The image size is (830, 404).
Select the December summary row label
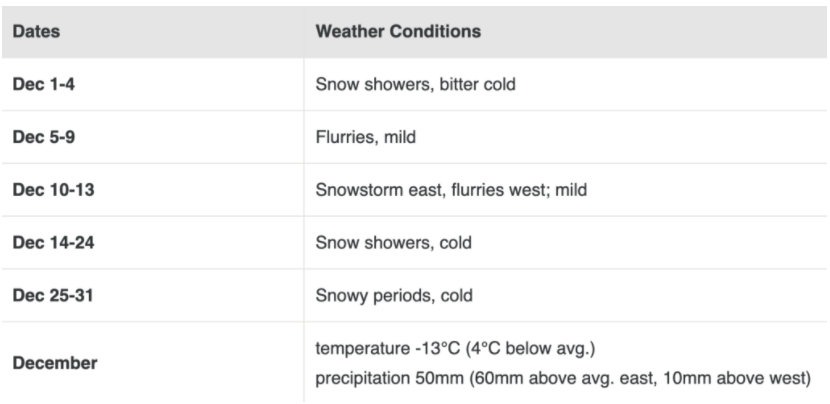tap(55, 363)
